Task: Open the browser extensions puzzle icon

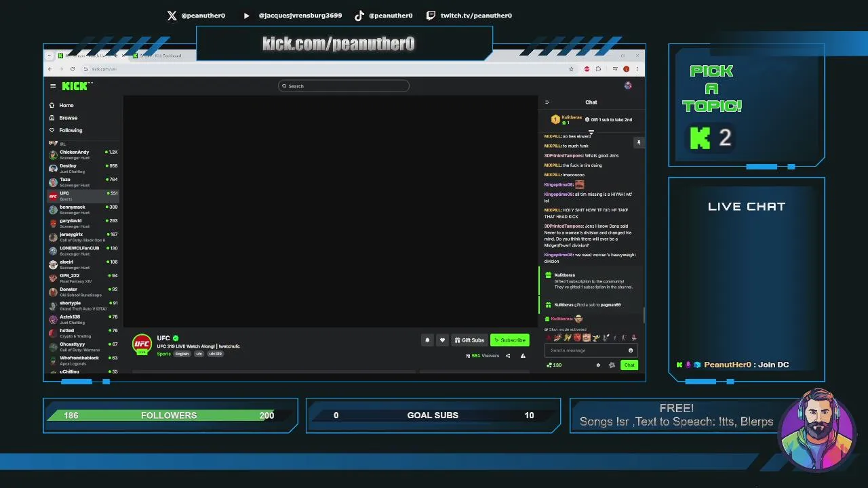Action: pos(598,69)
